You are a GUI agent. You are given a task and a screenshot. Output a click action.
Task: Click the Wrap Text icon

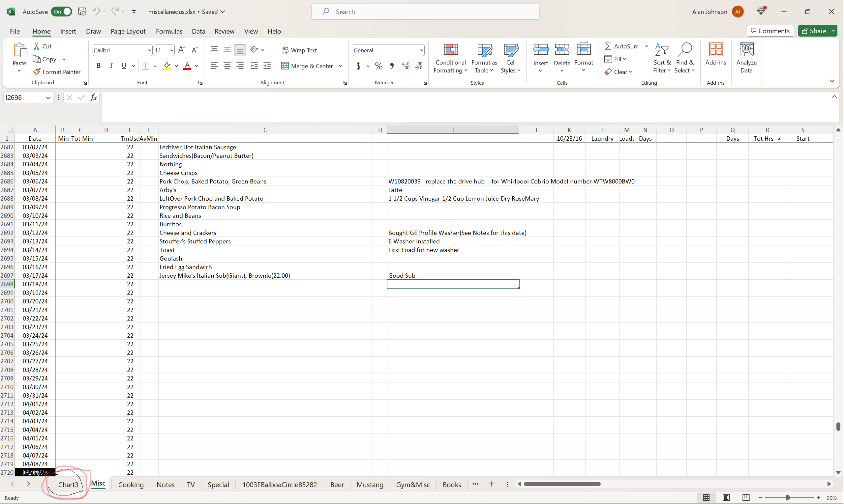pyautogui.click(x=299, y=50)
